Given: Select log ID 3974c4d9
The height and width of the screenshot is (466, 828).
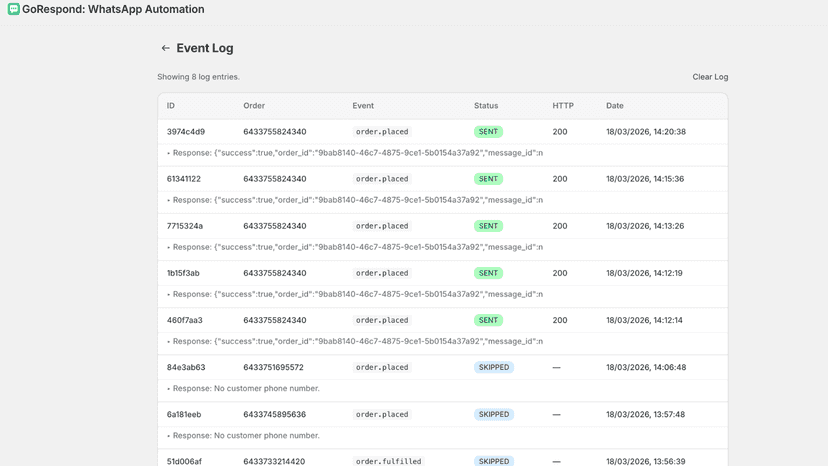Looking at the screenshot, I should tap(186, 132).
